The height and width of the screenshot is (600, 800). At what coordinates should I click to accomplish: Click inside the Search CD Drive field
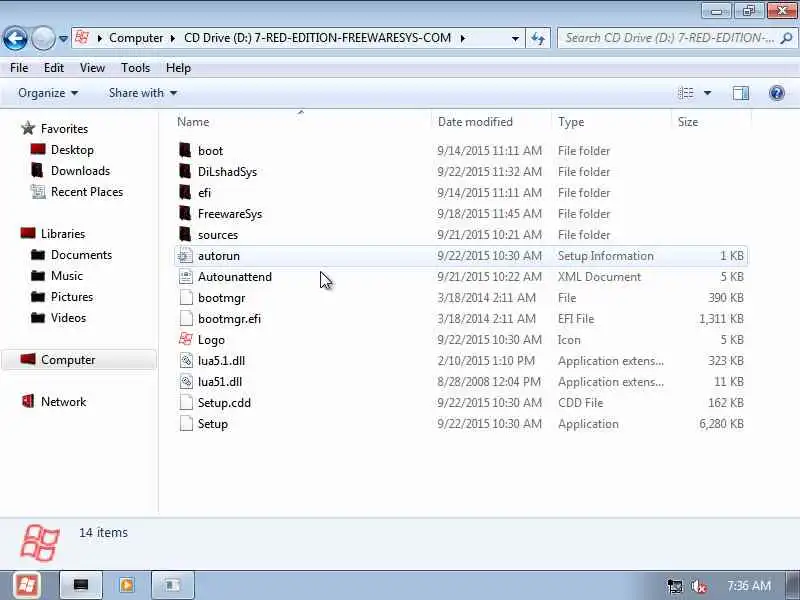pyautogui.click(x=669, y=38)
